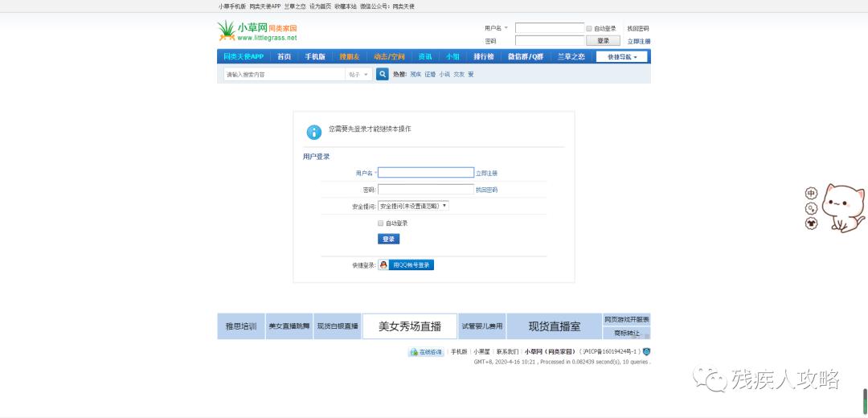
Task: Click the 小草网 grass logo
Action: click(x=257, y=31)
